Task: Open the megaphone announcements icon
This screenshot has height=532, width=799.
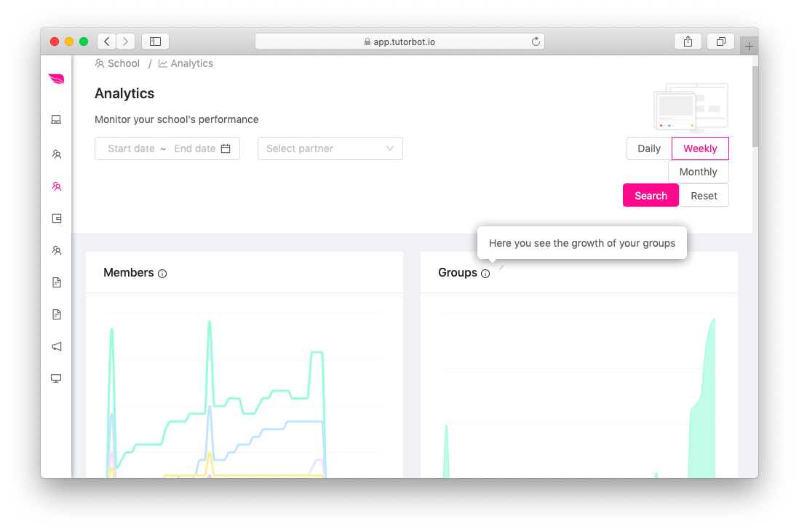Action: [57, 346]
